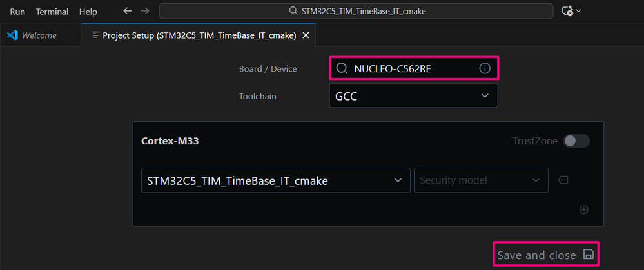Click the search magnifier in Board/Device field

coord(341,68)
